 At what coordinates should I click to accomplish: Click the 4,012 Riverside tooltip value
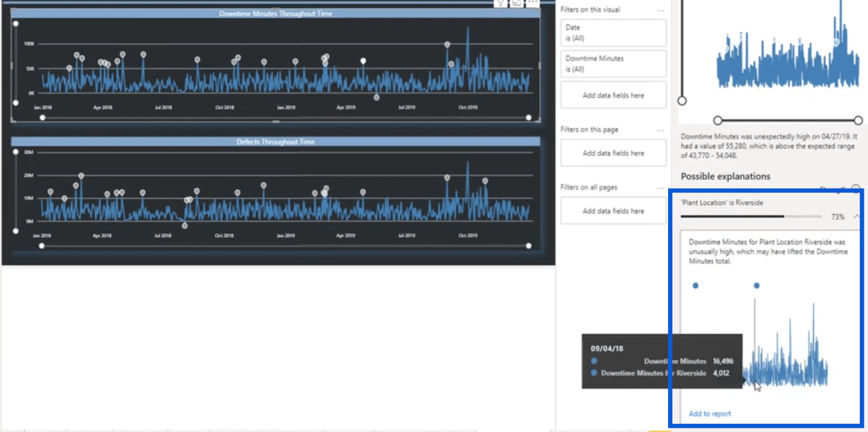(721, 373)
